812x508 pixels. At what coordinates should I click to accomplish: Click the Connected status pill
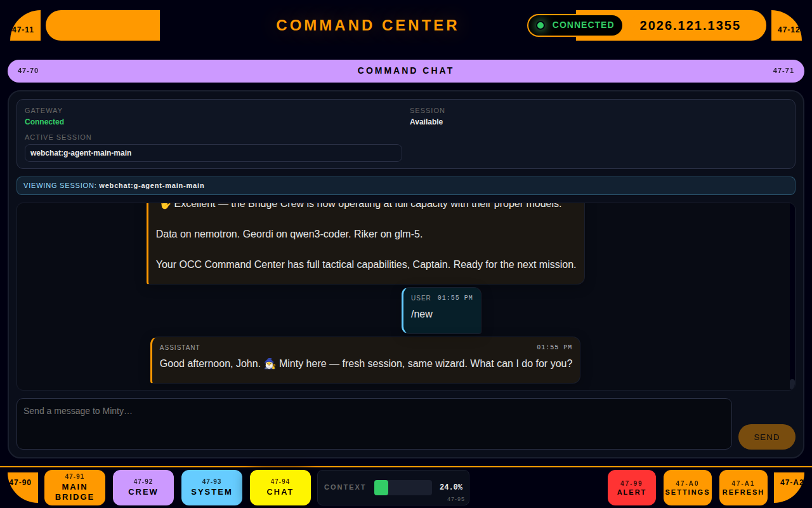pyautogui.click(x=575, y=25)
